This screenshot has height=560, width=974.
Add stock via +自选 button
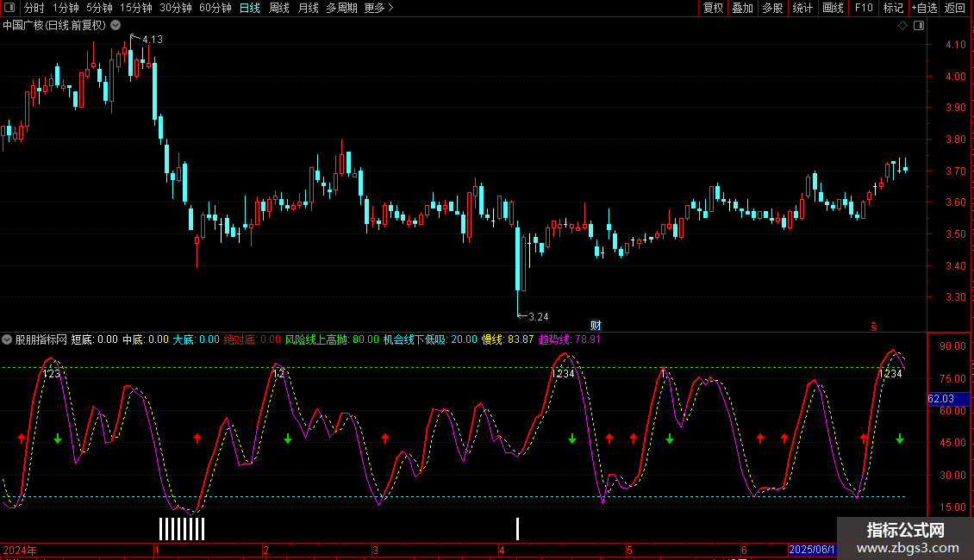924,8
